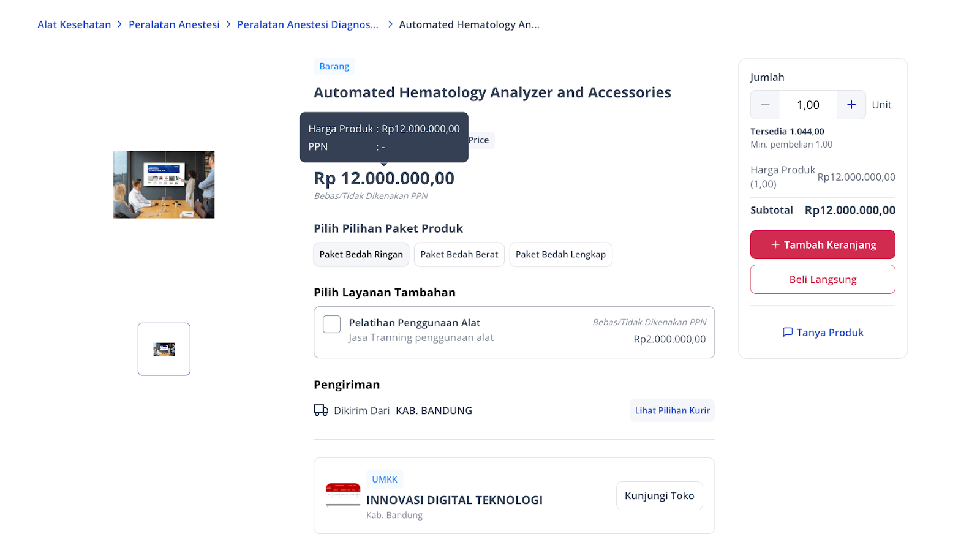Click the UMKM badge label
This screenshot has width=980, height=553.
click(385, 479)
